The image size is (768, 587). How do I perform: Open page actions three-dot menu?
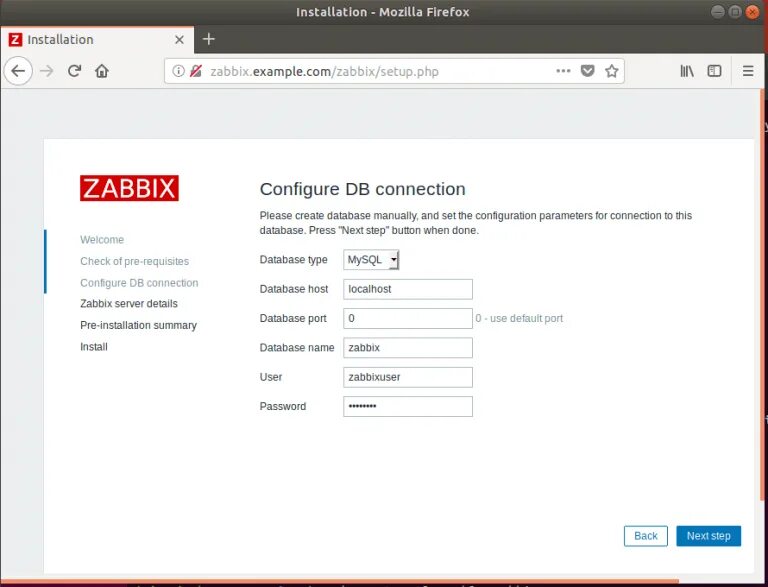(563, 71)
